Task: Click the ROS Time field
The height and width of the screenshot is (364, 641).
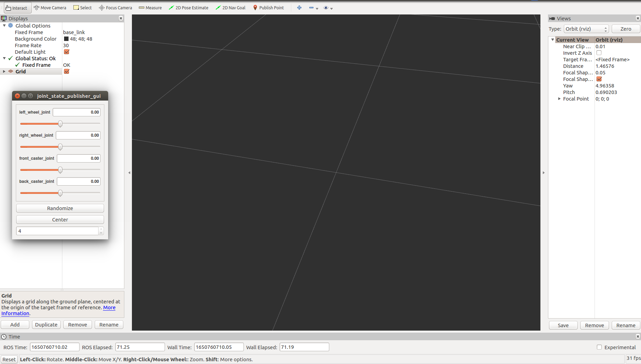Action: coord(54,347)
